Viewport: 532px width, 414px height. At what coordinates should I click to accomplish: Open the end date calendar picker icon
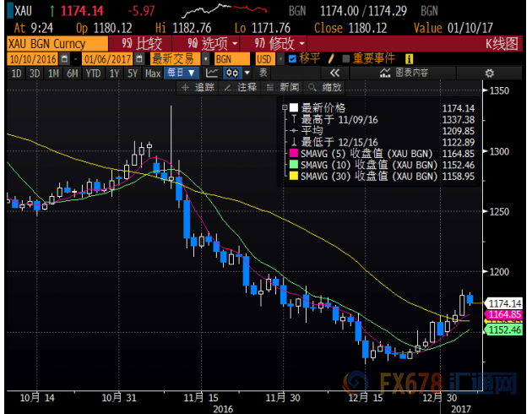click(141, 59)
